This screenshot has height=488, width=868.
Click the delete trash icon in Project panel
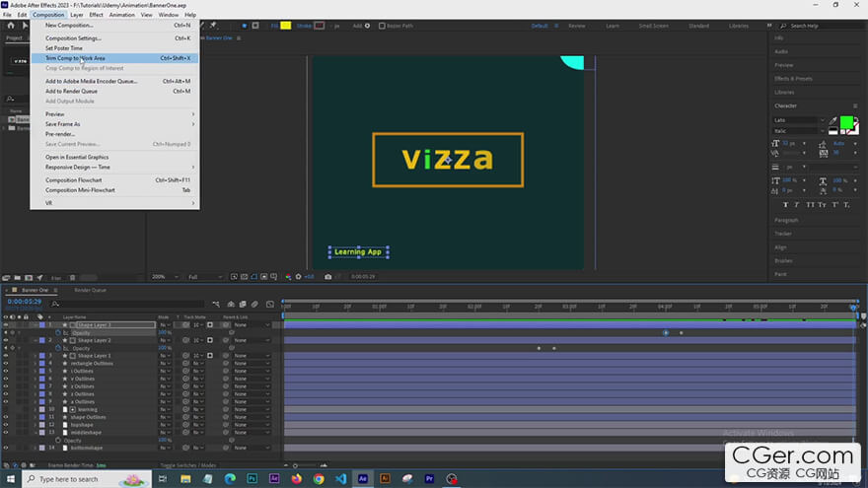(72, 278)
